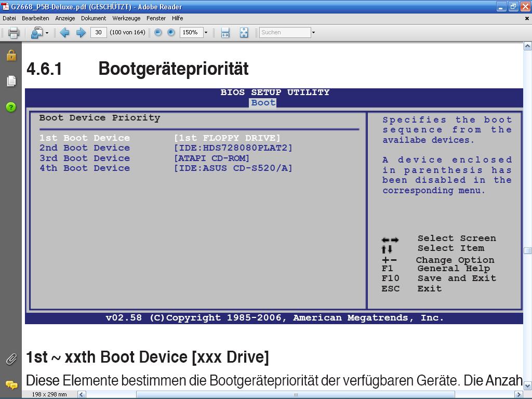Screen dimensions: 532x399
Task: Click the American Megatrends copyright line
Action: (x=274, y=317)
